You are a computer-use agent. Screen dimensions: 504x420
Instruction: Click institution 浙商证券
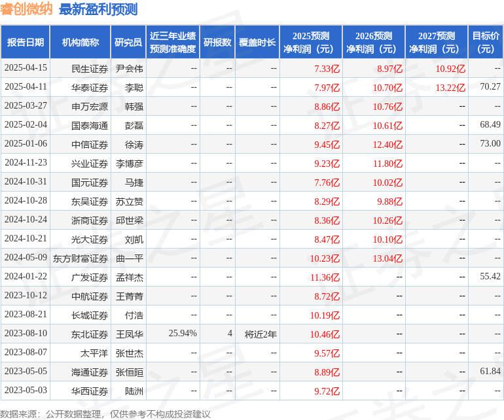[90, 220]
